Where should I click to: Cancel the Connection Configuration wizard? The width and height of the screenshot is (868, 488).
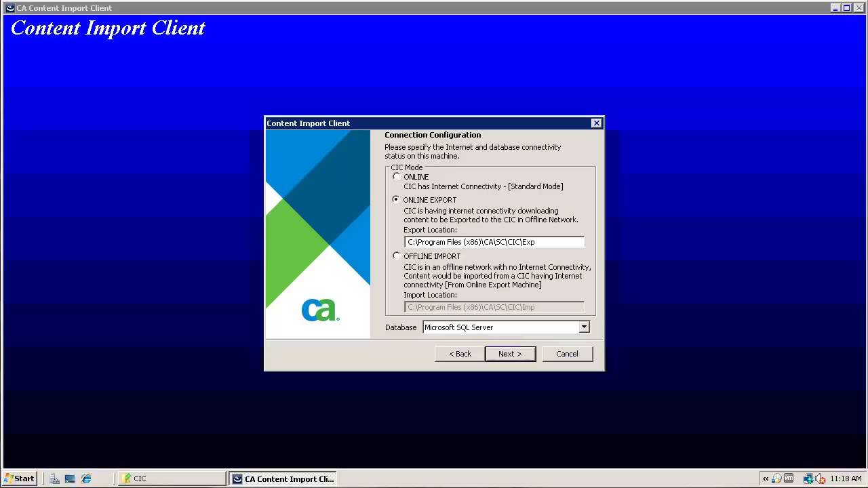567,354
